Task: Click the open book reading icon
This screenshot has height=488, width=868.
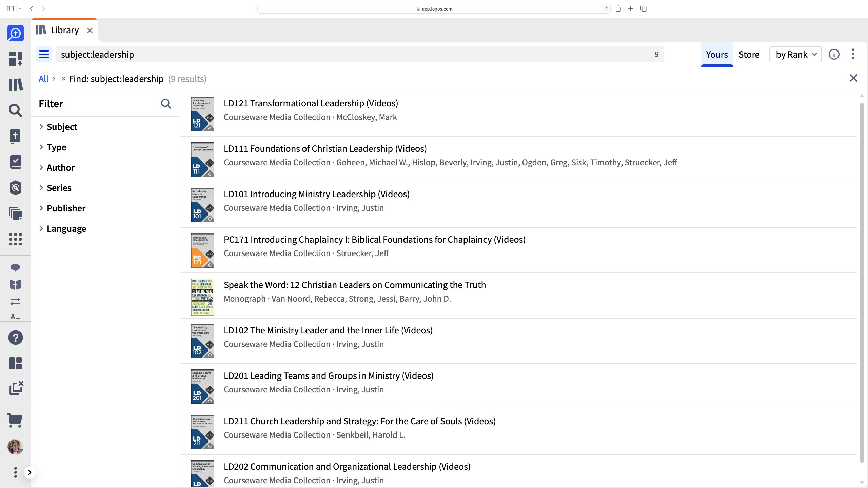Action: 15,285
